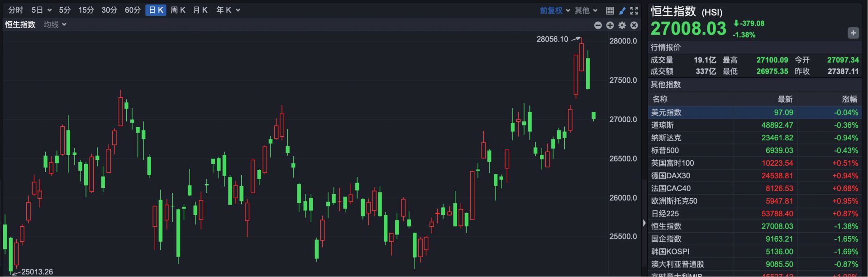The width and height of the screenshot is (868, 277).
Task: Expand the 年K period dropdown
Action: pos(228,10)
